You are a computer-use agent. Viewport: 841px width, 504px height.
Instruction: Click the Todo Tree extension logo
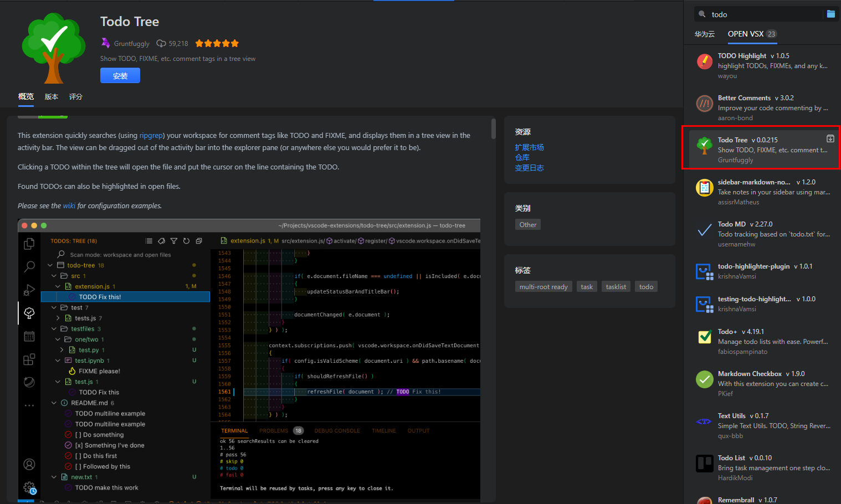pyautogui.click(x=54, y=48)
